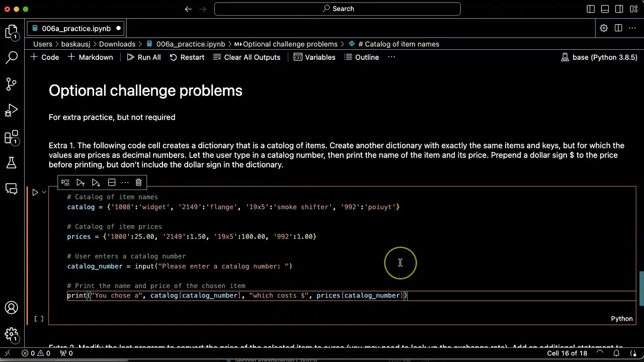The width and height of the screenshot is (644, 362).
Task: Expand the run cell options chevron
Action: pos(44,192)
